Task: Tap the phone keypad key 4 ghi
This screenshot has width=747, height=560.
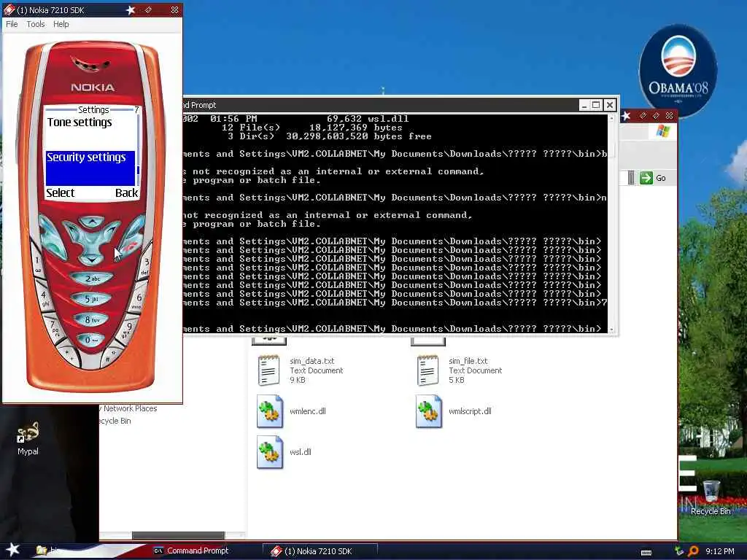Action: coord(44,298)
